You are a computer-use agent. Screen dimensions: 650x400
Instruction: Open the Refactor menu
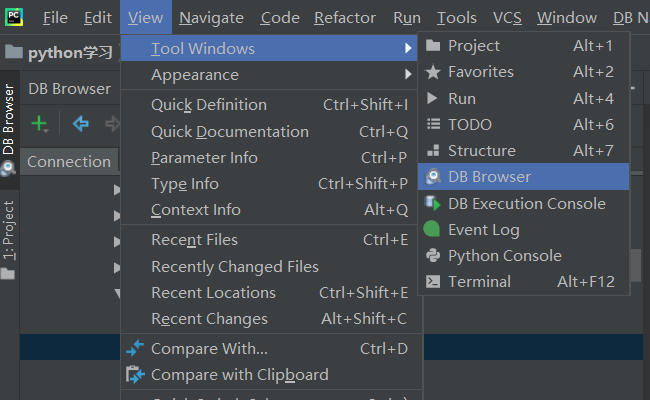click(x=344, y=18)
